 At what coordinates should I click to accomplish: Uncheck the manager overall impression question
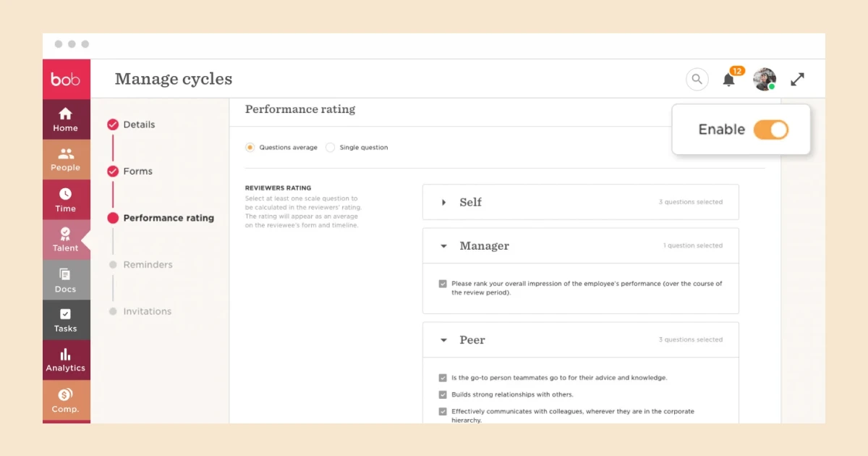pyautogui.click(x=442, y=283)
